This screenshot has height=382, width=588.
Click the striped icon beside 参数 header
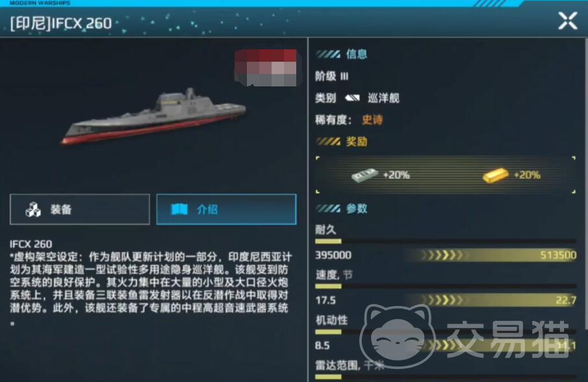[329, 209]
